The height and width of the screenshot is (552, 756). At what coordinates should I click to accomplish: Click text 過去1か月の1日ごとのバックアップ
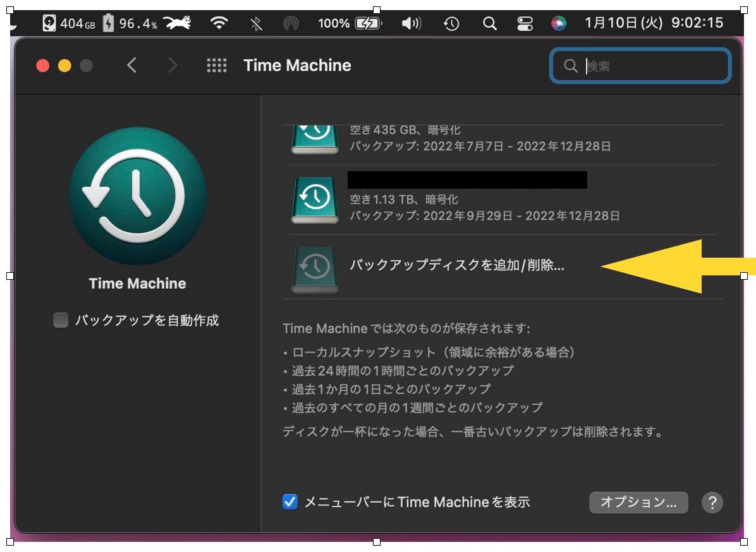click(391, 388)
